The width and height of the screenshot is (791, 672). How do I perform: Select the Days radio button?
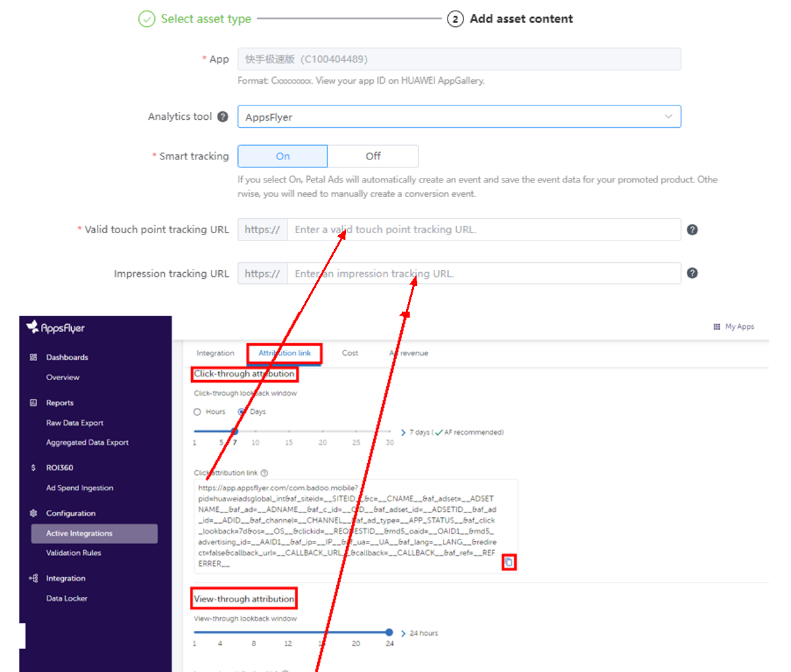coord(242,411)
